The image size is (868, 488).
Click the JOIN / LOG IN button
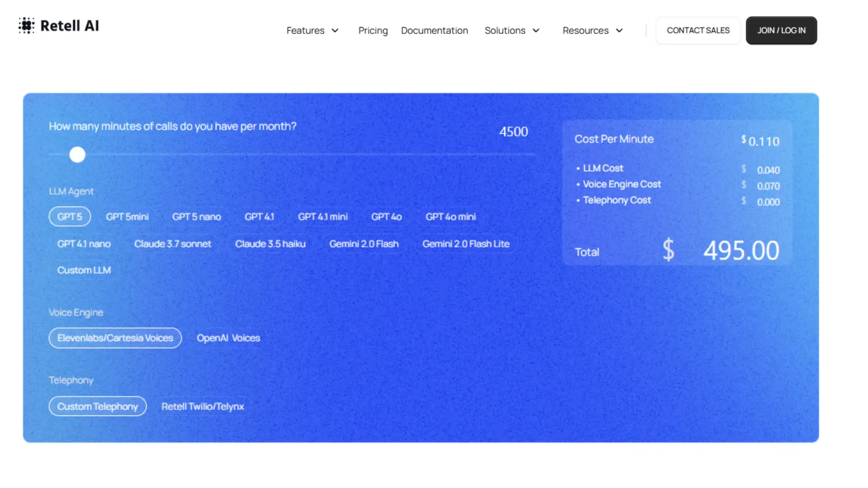coord(781,30)
